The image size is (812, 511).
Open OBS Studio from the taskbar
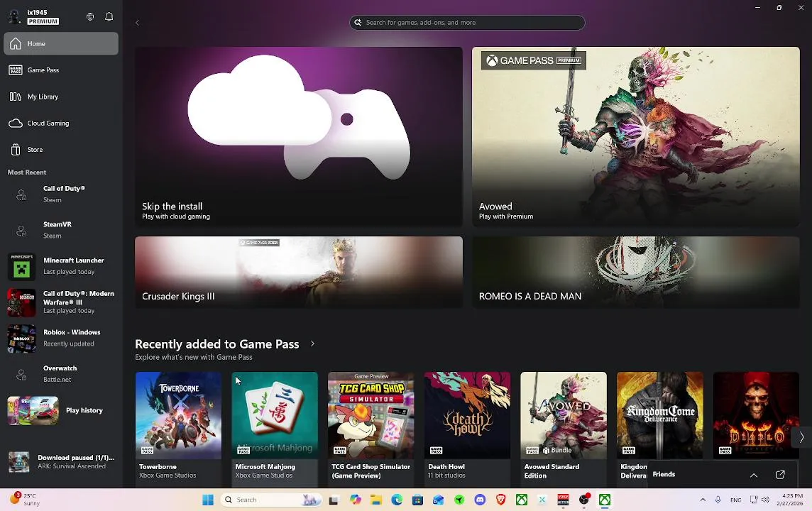click(584, 500)
